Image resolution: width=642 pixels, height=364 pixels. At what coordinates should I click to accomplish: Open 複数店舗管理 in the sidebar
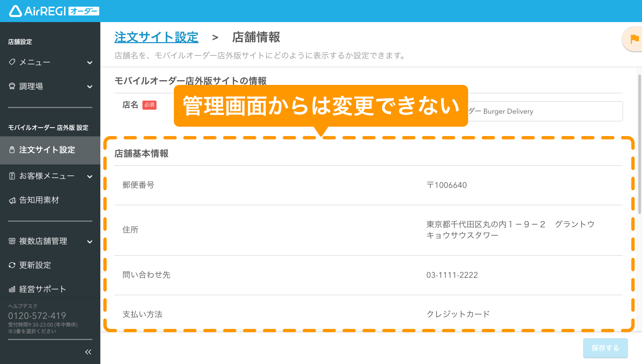pos(50,241)
